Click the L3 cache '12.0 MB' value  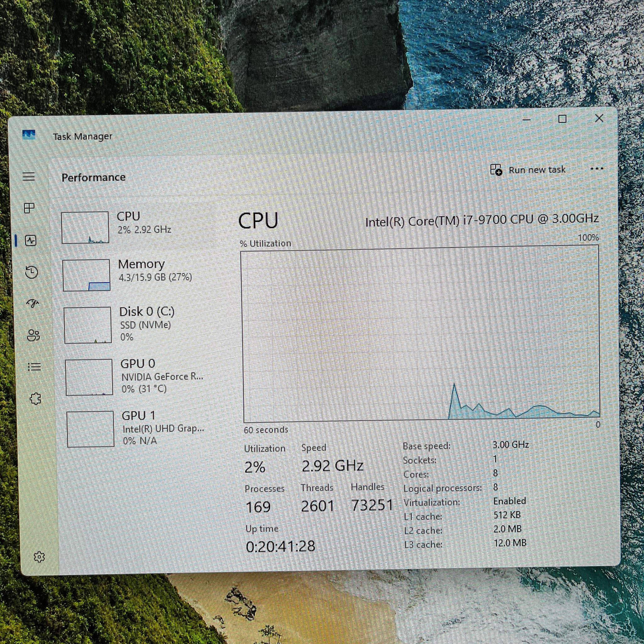point(510,543)
